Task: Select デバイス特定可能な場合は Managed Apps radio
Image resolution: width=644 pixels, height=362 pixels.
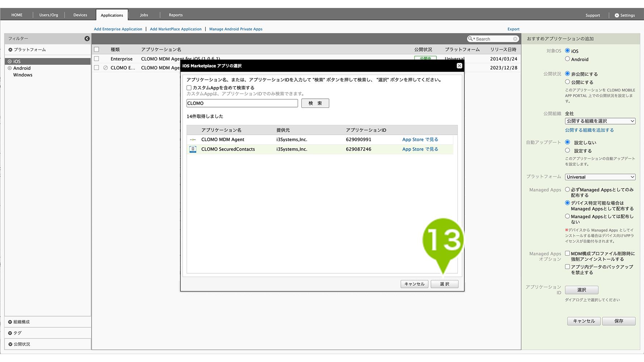Action: click(x=568, y=203)
